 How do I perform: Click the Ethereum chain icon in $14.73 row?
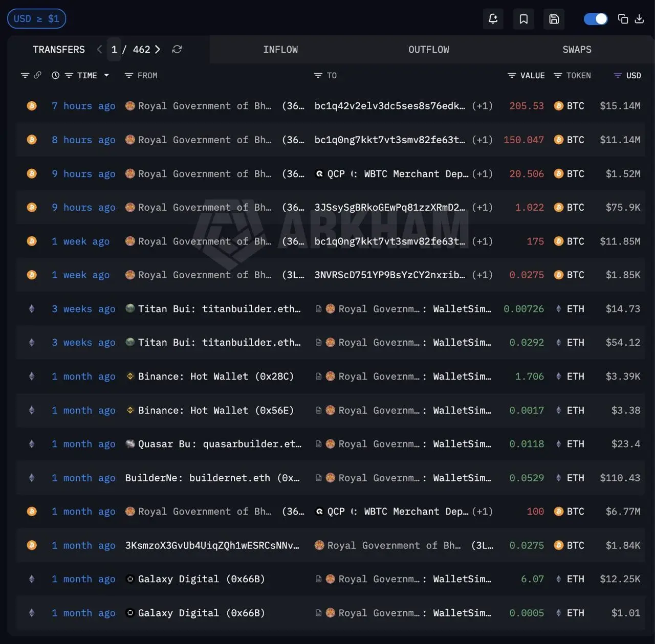[32, 308]
